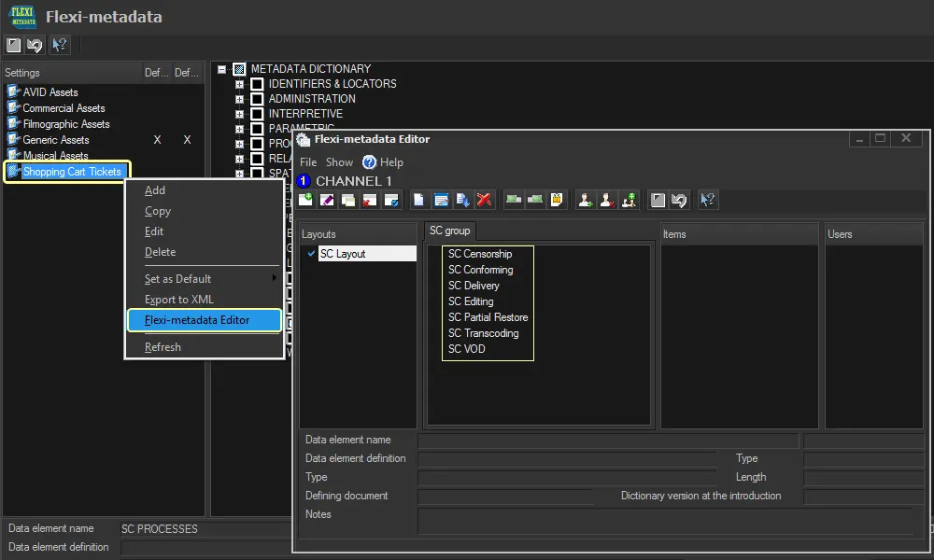Viewport: 934px width, 560px height.
Task: Open the File menu in the editor
Action: point(308,162)
